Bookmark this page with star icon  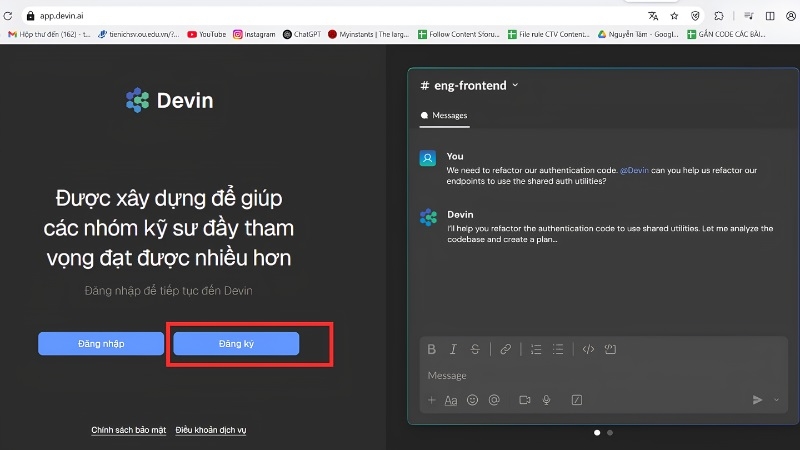(674, 16)
